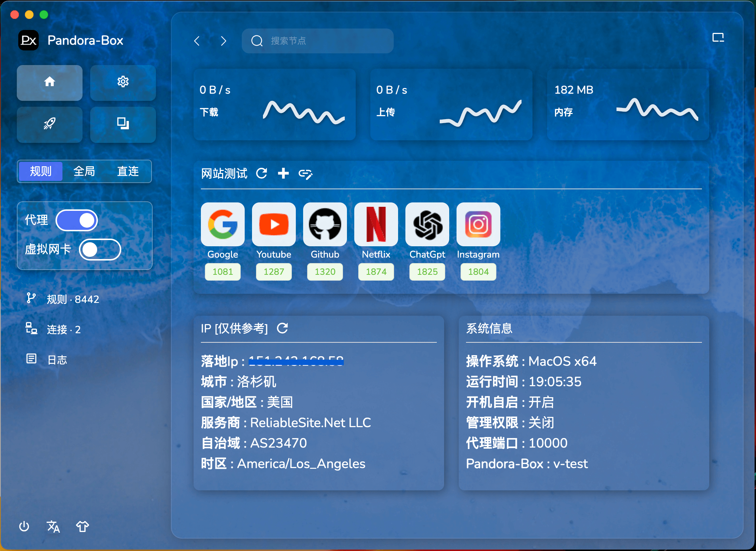The width and height of the screenshot is (756, 551).
Task: Open the language translation icon
Action: click(x=53, y=527)
